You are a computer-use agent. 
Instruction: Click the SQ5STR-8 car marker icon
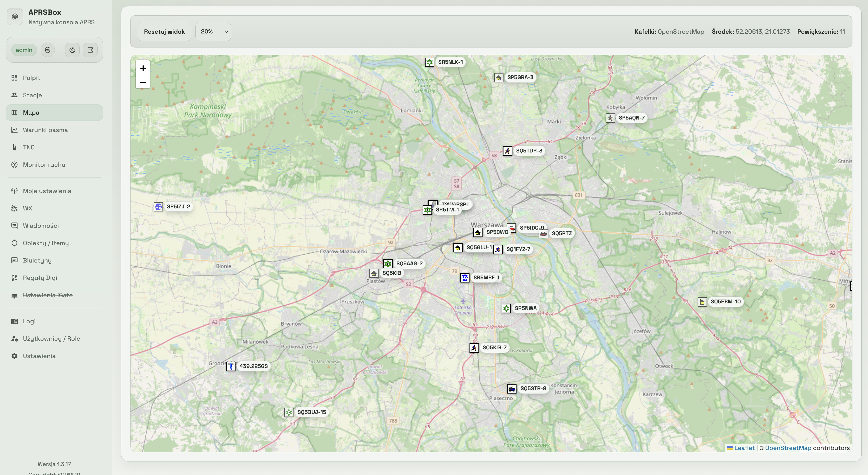click(512, 389)
